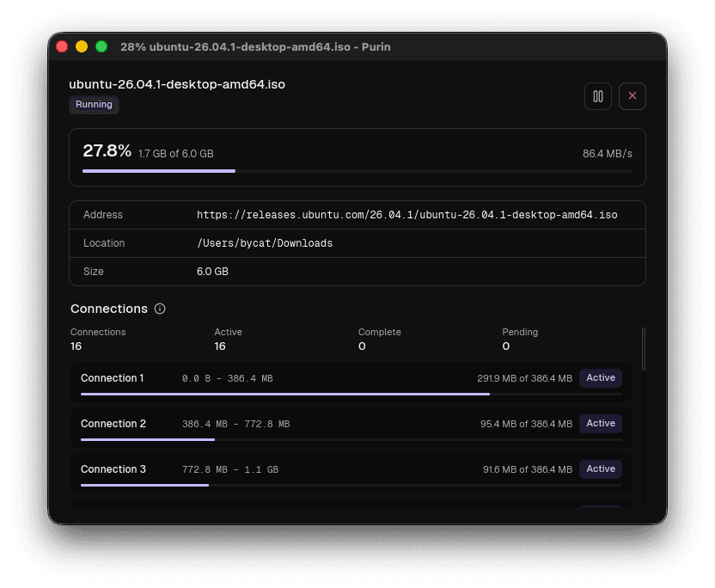Click the Connection 2 progress bar
Viewport: 715px width, 588px height.
click(351, 440)
